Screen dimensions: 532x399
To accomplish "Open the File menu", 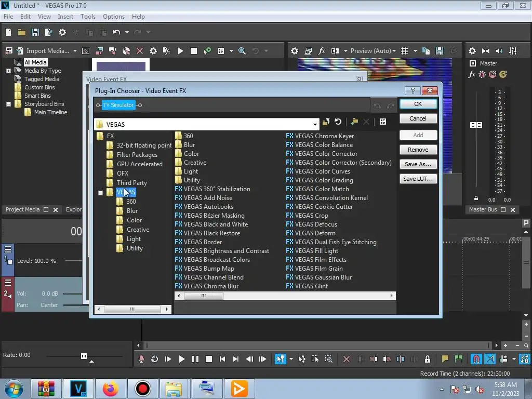I will pos(8,16).
